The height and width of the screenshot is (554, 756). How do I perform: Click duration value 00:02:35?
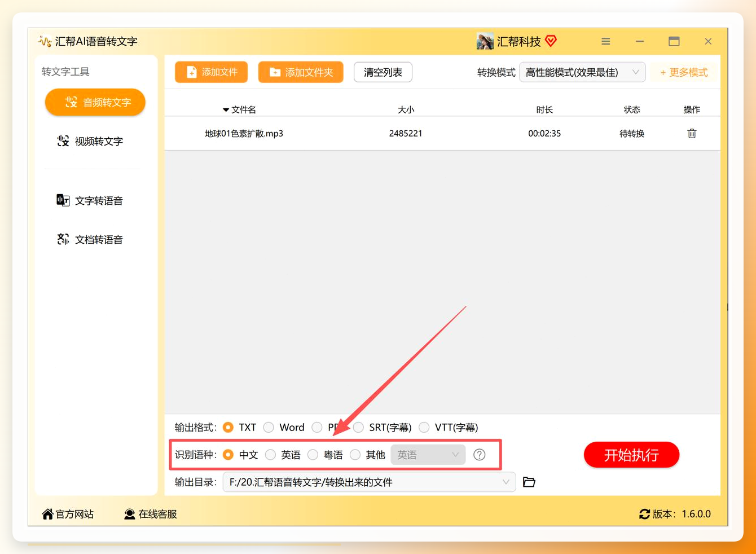[x=544, y=134]
